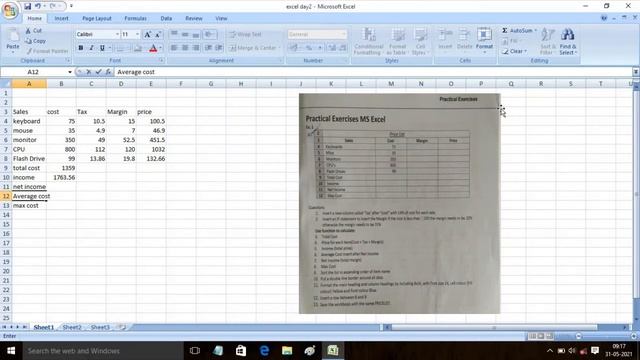
Task: Select row 9 header
Action: click(x=6, y=168)
